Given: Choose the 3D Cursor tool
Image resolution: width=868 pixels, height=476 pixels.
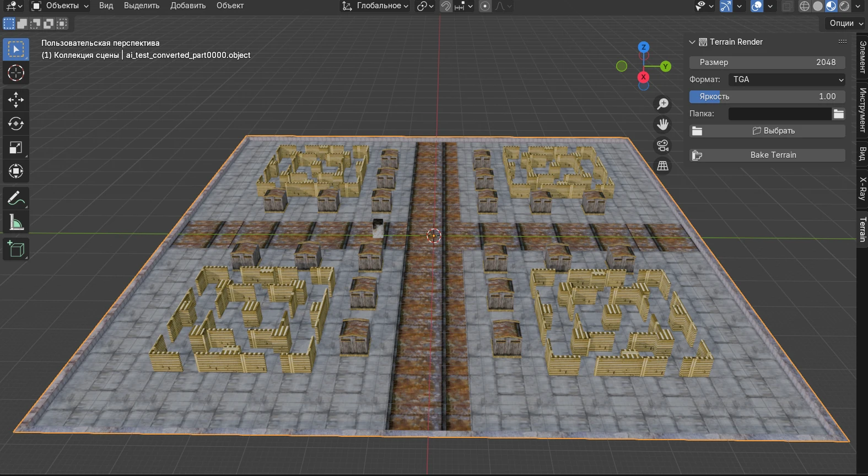Looking at the screenshot, I should [x=15, y=73].
